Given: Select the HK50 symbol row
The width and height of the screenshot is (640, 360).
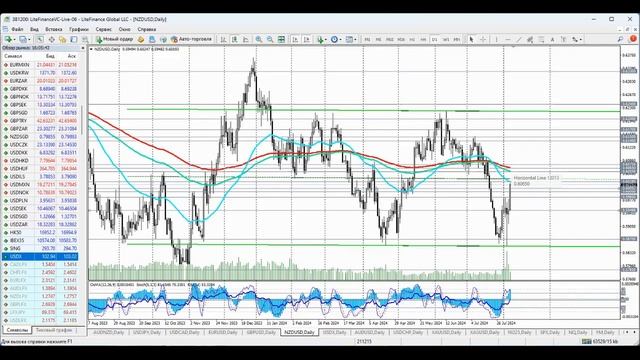Looking at the screenshot, I should [40, 232].
